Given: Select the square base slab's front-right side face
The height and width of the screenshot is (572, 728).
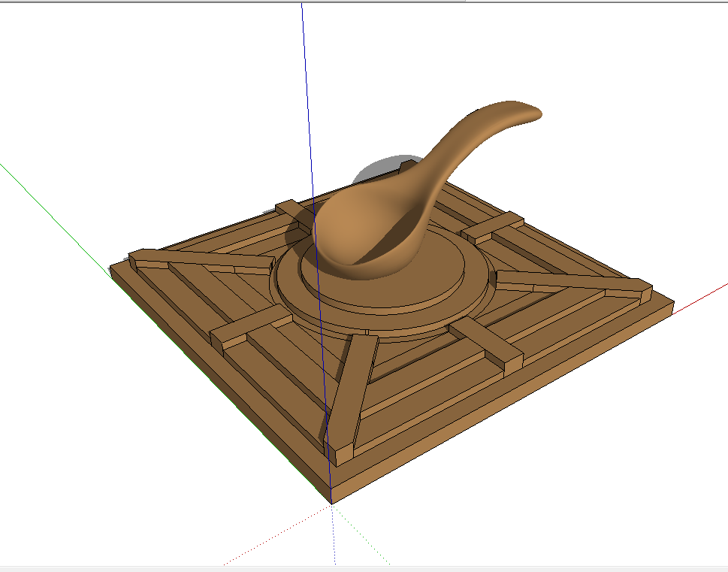Looking at the screenshot, I should click(504, 402).
